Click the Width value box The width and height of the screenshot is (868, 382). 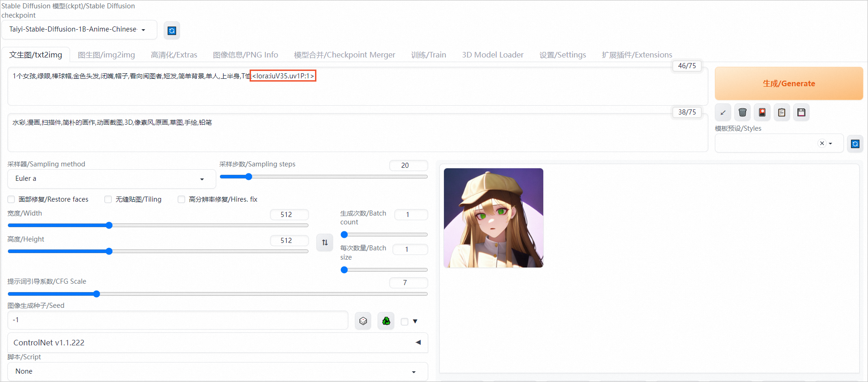pyautogui.click(x=289, y=215)
